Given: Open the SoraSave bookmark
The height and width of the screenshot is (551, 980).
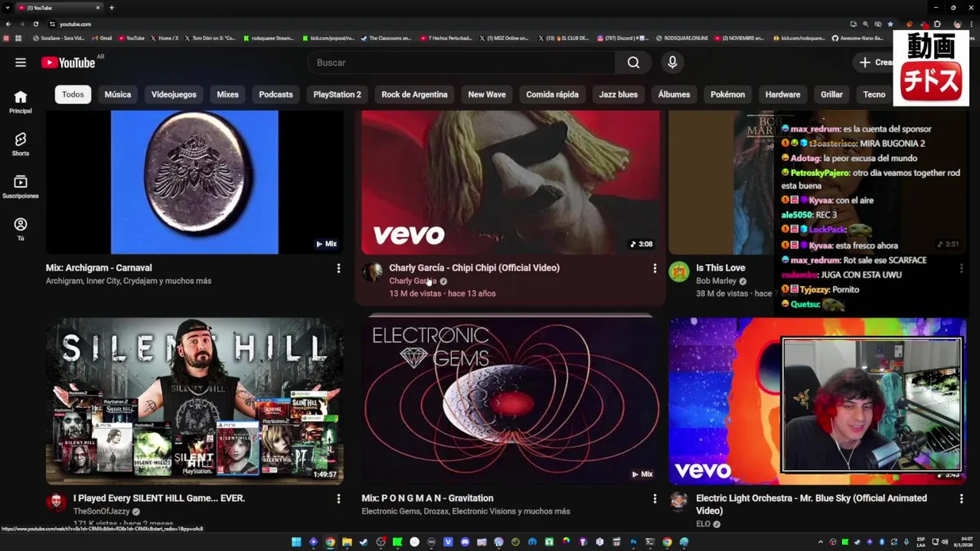Looking at the screenshot, I should [x=58, y=37].
